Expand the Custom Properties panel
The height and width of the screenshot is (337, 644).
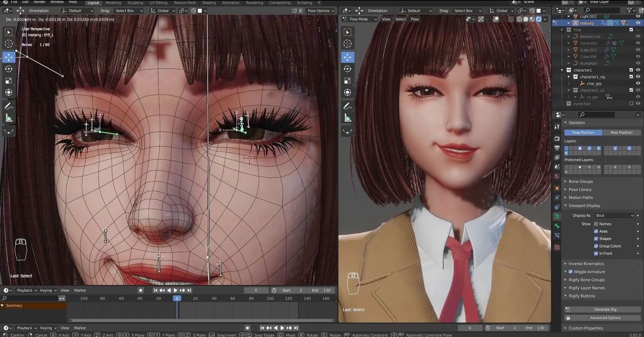[586, 328]
